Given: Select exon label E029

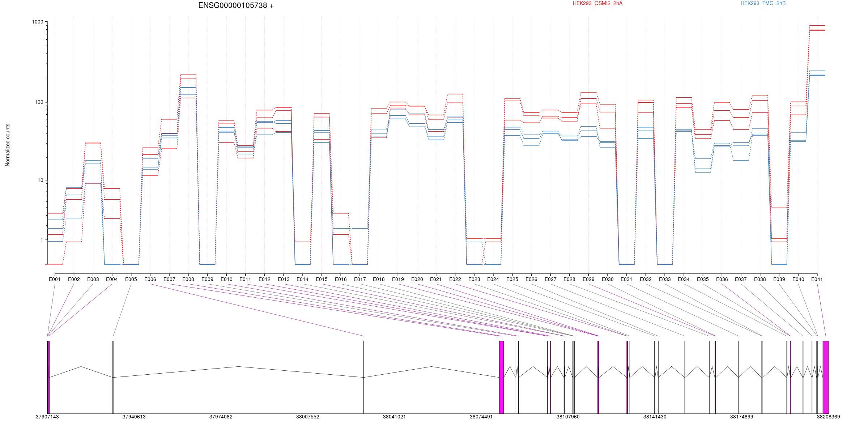Looking at the screenshot, I should click(x=588, y=279).
